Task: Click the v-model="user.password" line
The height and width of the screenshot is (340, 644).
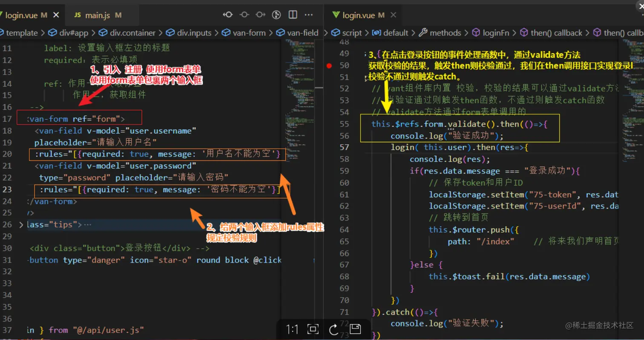Action: point(115,166)
